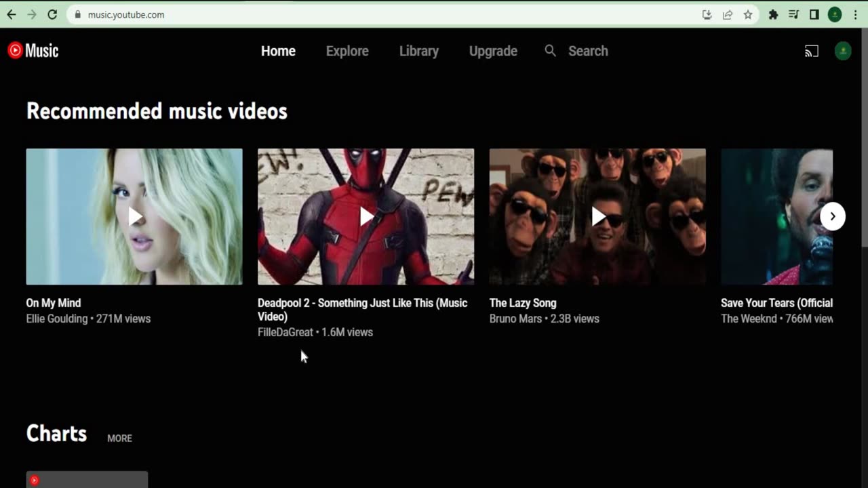The height and width of the screenshot is (488, 868).
Task: Click the Charts section heading
Action: pyautogui.click(x=56, y=434)
